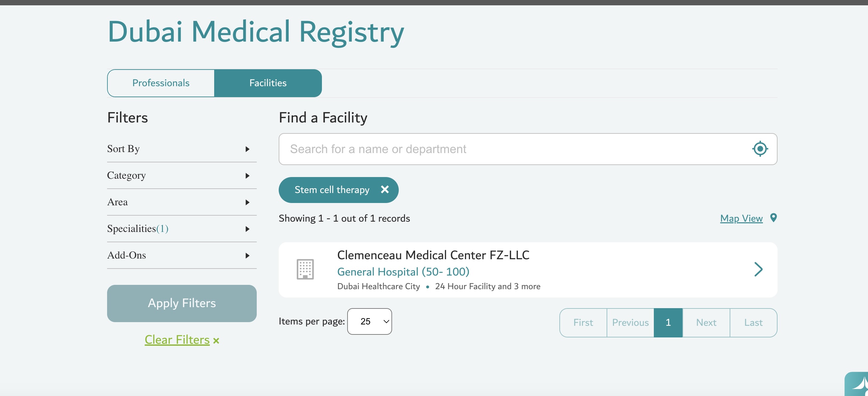The image size is (868, 396).
Task: Expand the Category filter section
Action: 182,175
